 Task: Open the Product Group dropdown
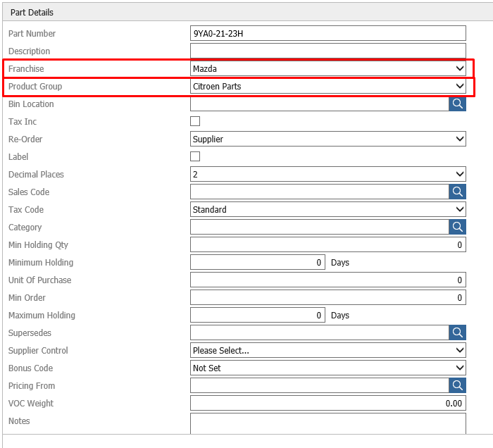(328, 86)
